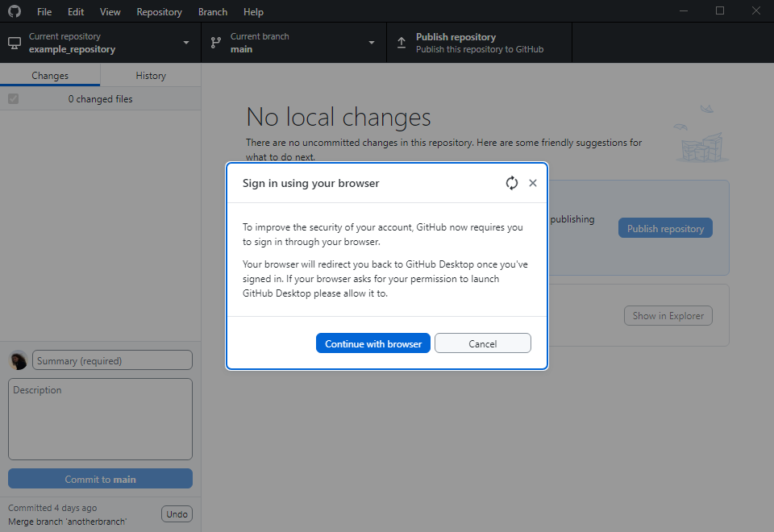Open the Edit menu
The image size is (774, 532).
tap(76, 12)
